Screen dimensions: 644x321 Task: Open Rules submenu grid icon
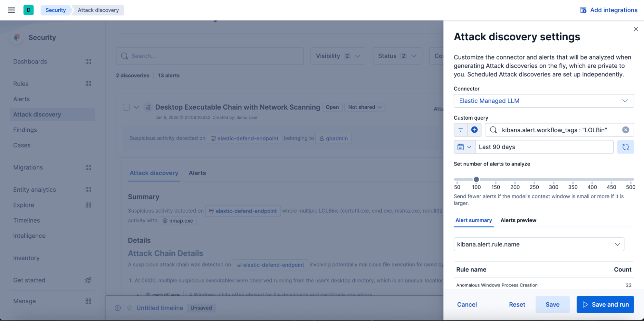pos(88,84)
